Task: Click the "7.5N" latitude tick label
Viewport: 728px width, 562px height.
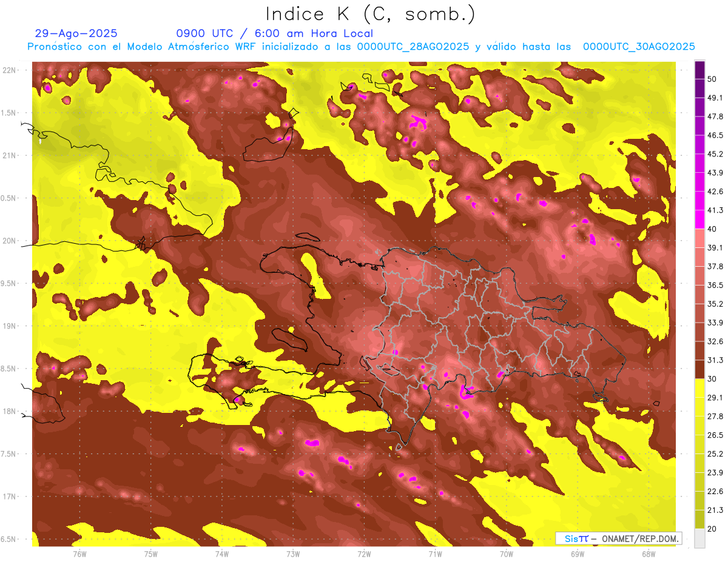Action: pyautogui.click(x=9, y=453)
